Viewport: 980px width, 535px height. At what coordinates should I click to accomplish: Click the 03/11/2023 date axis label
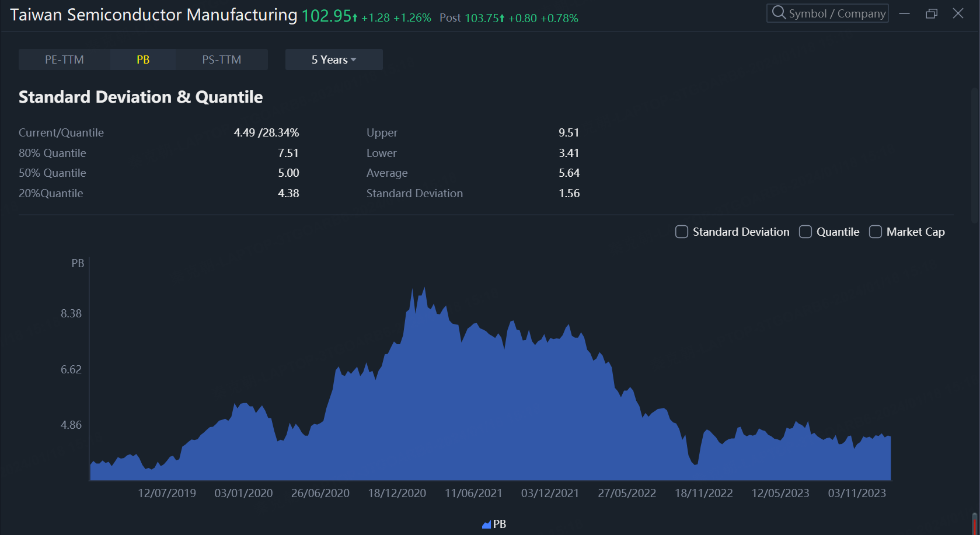tap(857, 493)
